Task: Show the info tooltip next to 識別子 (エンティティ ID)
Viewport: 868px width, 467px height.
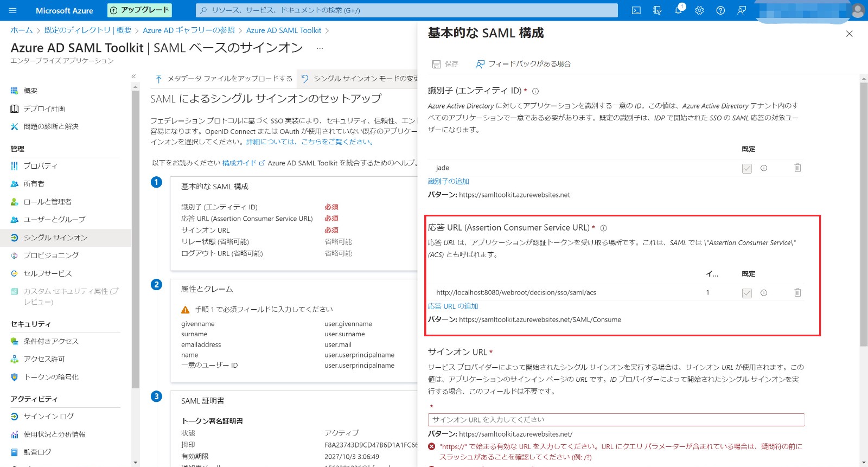Action: coord(535,91)
